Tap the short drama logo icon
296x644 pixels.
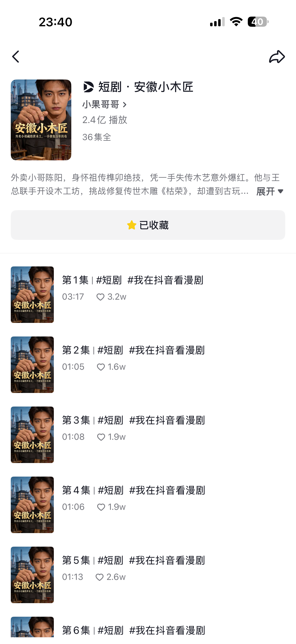click(88, 87)
